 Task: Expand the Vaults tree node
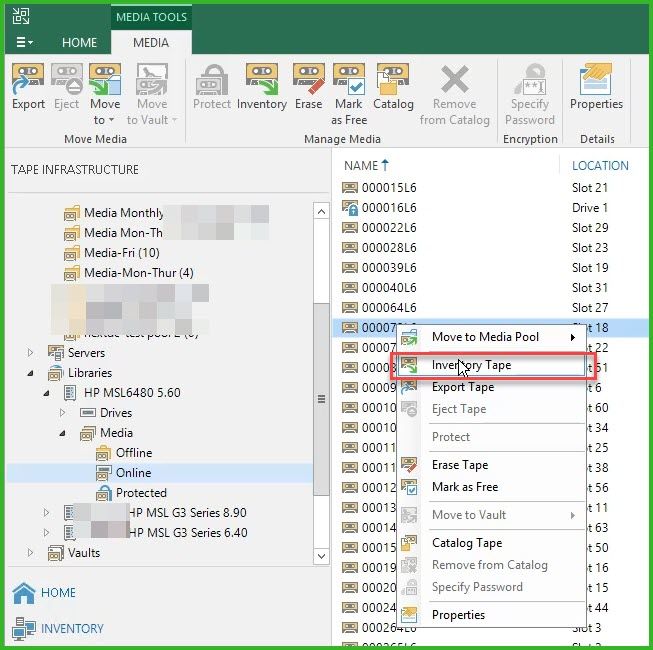(x=31, y=553)
